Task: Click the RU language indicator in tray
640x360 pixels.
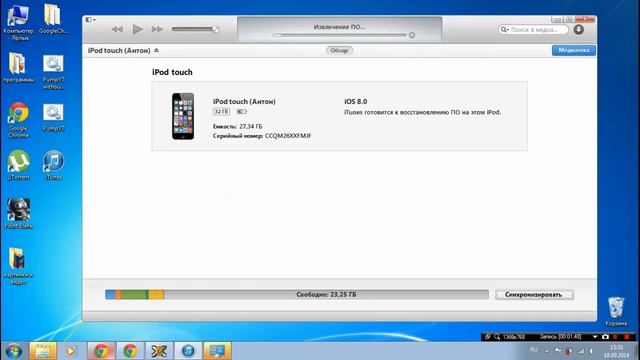Action: tap(533, 350)
